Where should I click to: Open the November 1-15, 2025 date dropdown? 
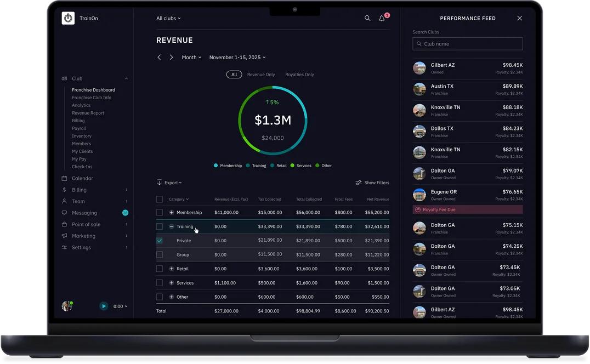[x=237, y=57]
